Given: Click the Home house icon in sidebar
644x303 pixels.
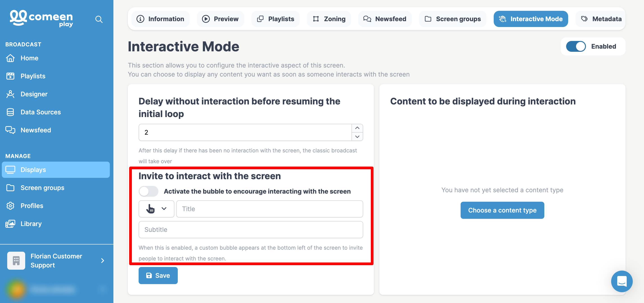Looking at the screenshot, I should click(x=10, y=58).
